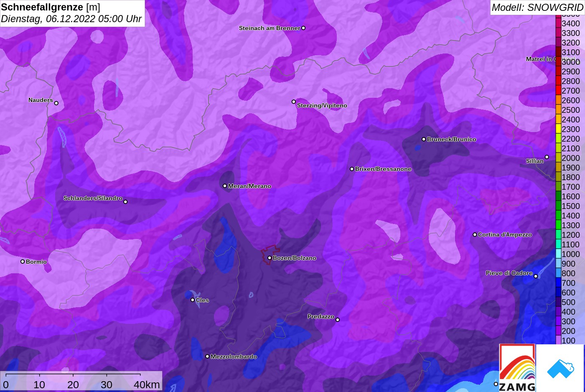The height and width of the screenshot is (392, 585).
Task: Pick the 100 m legend color swatch
Action: tap(558, 340)
